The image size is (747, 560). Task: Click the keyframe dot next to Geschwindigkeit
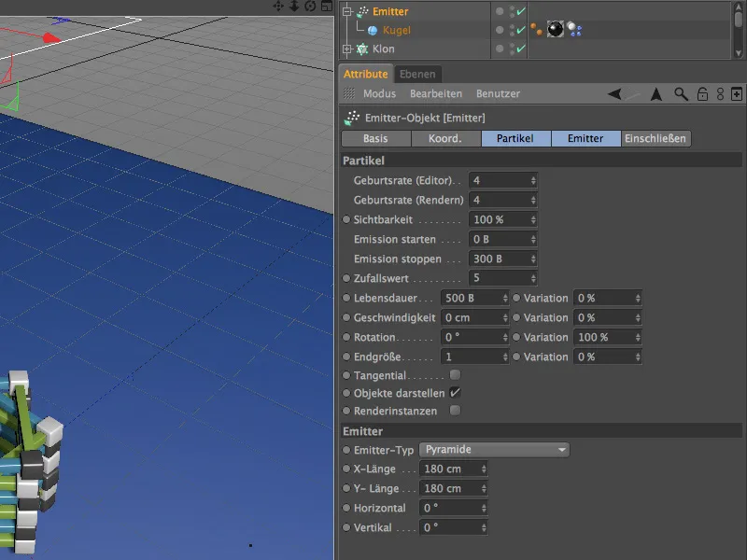[x=346, y=317]
